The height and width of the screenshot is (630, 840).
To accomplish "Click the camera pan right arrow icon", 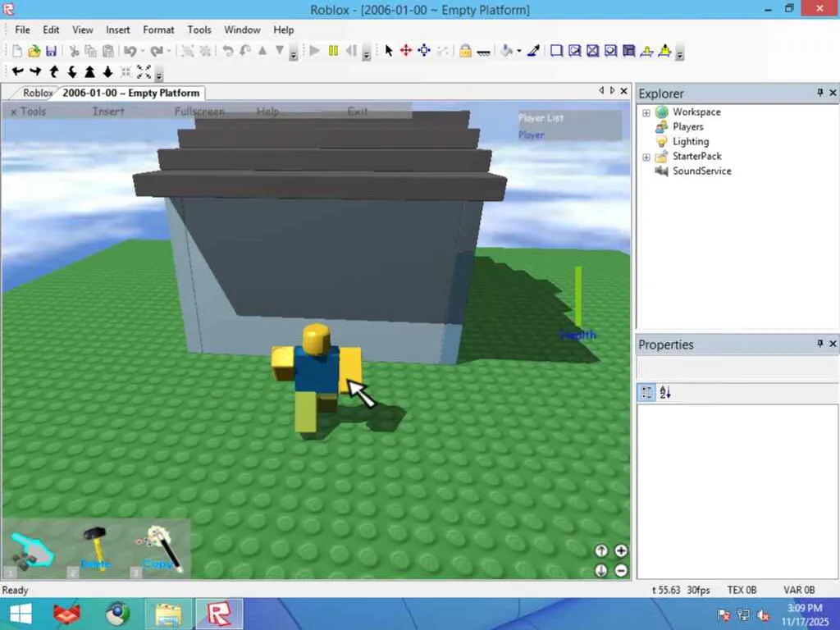I will (x=35, y=71).
